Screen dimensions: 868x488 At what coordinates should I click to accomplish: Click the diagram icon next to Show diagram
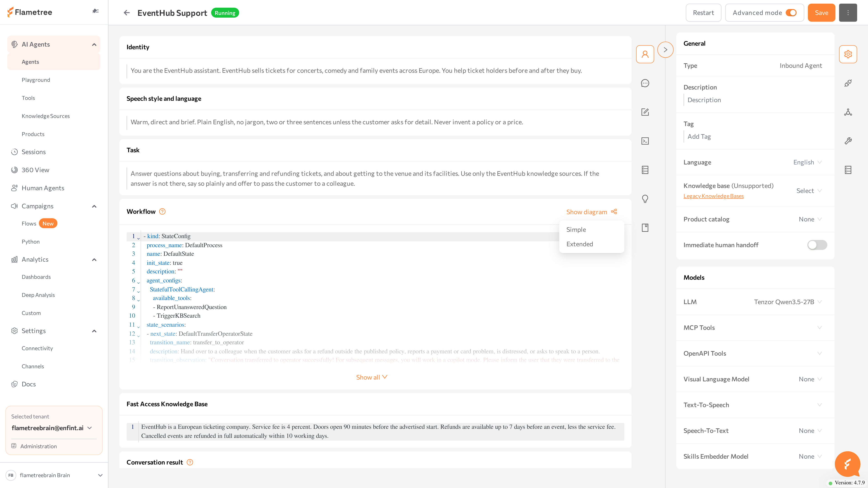click(614, 211)
